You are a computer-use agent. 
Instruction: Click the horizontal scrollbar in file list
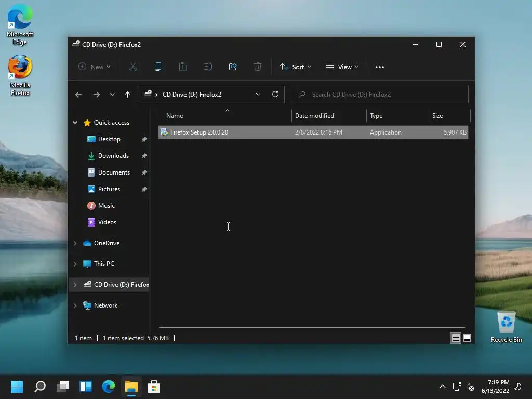[312, 328]
